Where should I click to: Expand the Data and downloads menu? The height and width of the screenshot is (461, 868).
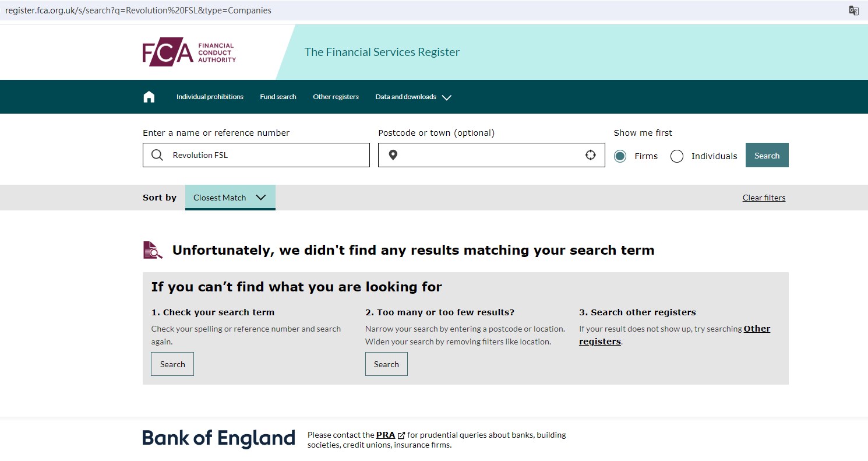413,97
